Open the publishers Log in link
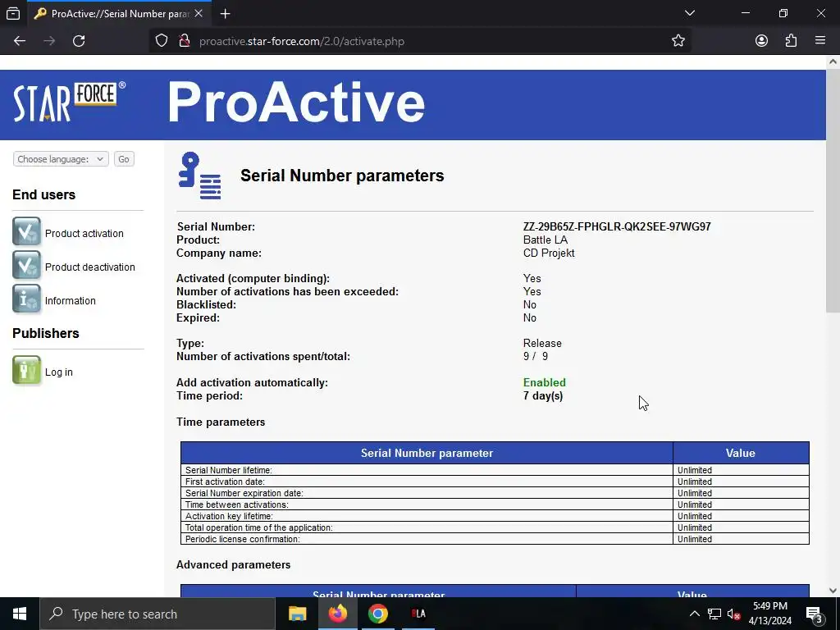The width and height of the screenshot is (840, 630). [x=59, y=372]
